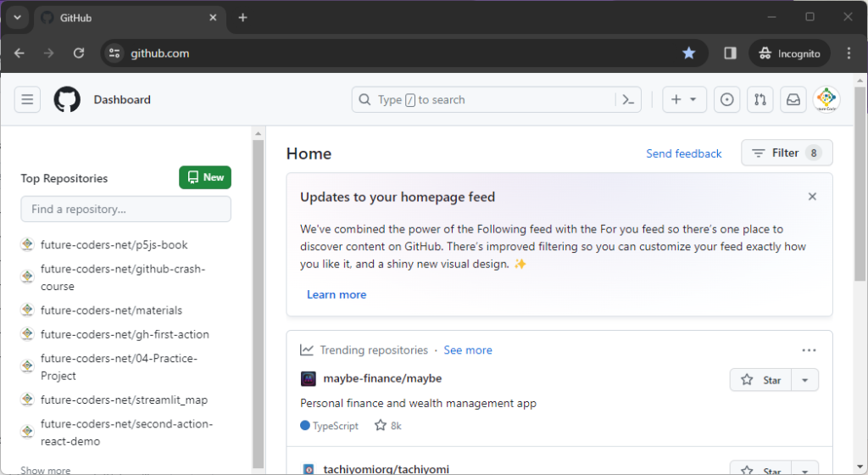The height and width of the screenshot is (475, 868).
Task: Open future-coders-net/streamlit_map repository
Action: 124,400
